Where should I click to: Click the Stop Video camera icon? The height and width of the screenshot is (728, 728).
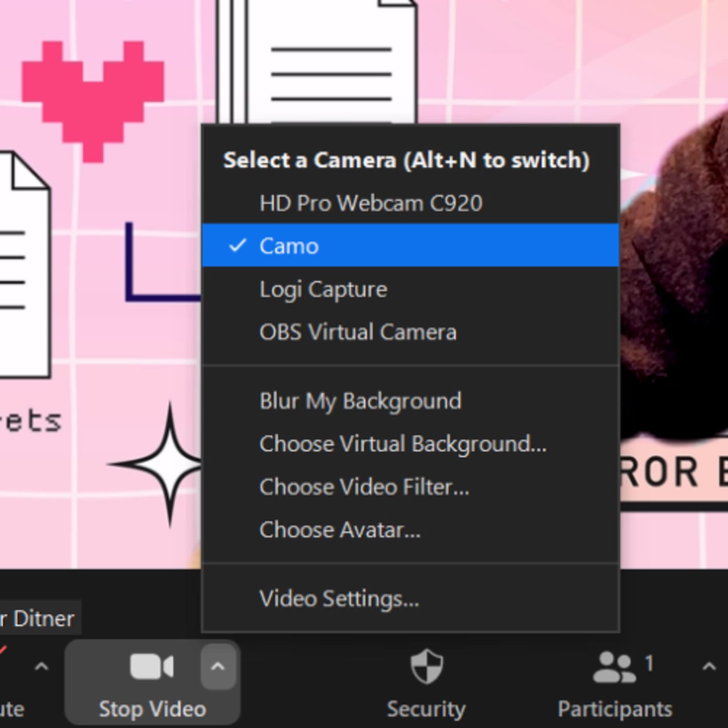click(151, 667)
